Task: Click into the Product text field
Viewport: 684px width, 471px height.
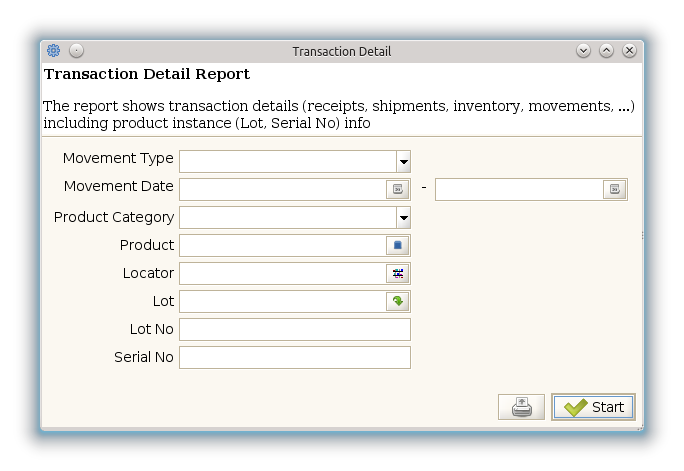Action: [x=282, y=245]
